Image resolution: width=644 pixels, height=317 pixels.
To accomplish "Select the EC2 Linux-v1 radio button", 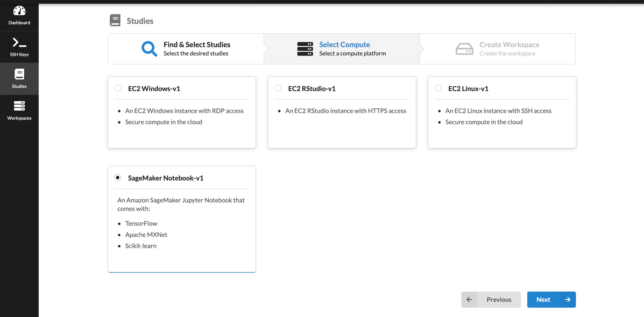I will point(438,88).
